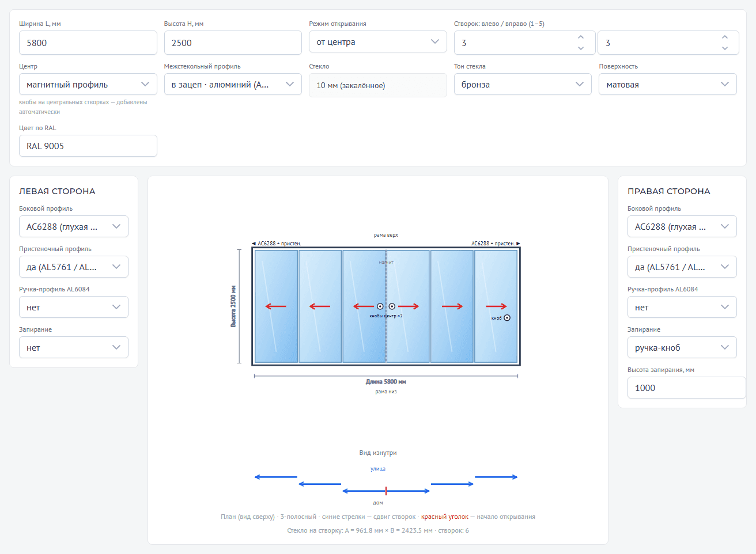Click the 'Высота 2500 мм' vertical dimension label
Screen dimensions: 756x554
(233, 306)
